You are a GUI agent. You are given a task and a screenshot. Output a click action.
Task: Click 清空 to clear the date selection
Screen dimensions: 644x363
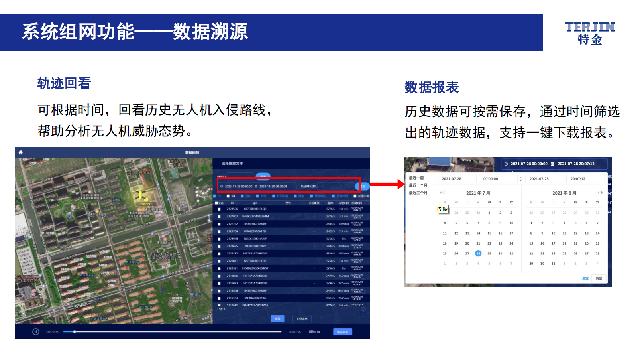(x=585, y=278)
